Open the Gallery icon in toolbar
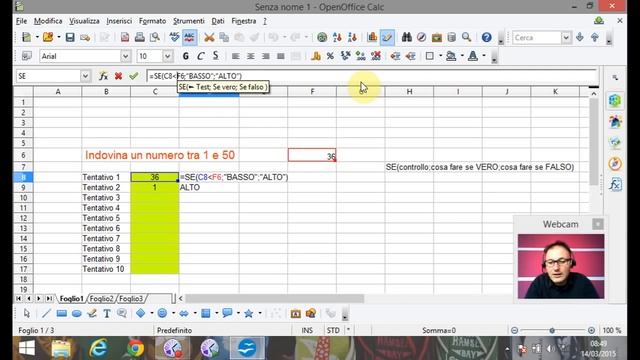 click(437, 38)
